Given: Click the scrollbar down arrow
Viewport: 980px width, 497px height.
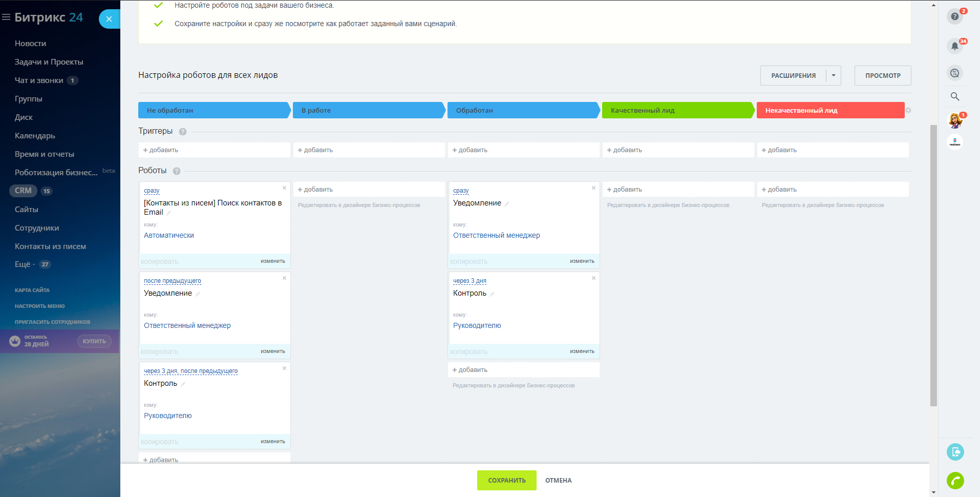Looking at the screenshot, I should pos(933,492).
